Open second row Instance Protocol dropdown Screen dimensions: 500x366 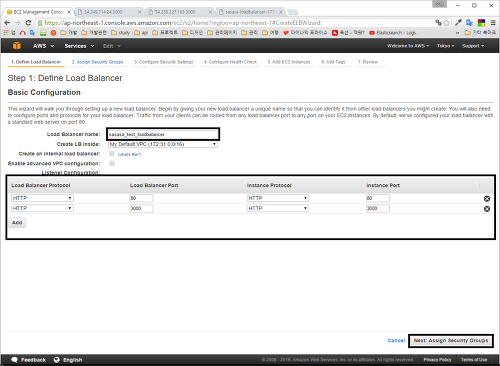(x=278, y=208)
